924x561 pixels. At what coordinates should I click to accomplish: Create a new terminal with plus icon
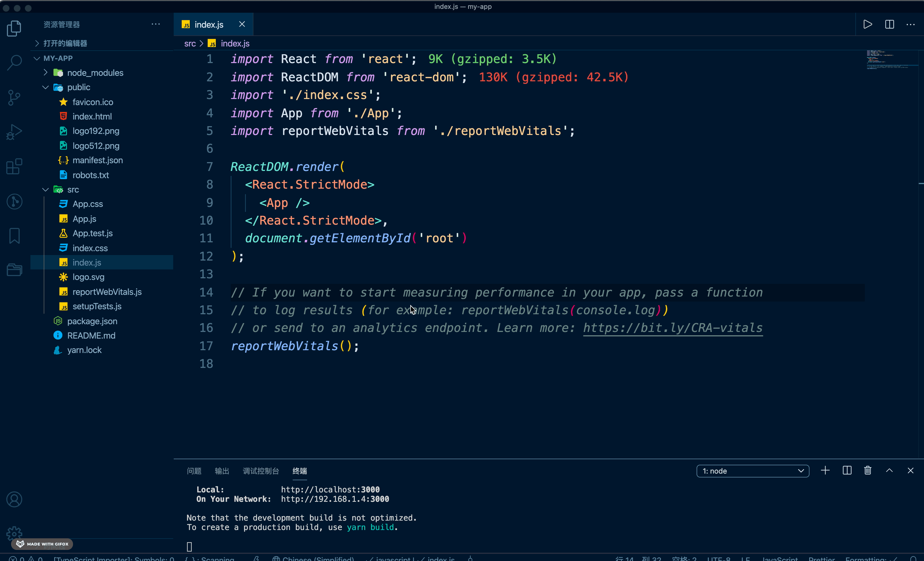coord(825,470)
